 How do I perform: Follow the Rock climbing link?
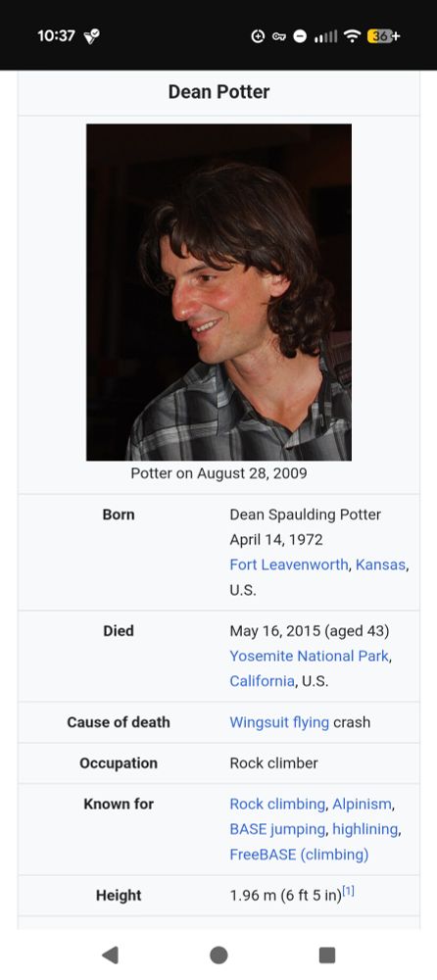tap(277, 805)
